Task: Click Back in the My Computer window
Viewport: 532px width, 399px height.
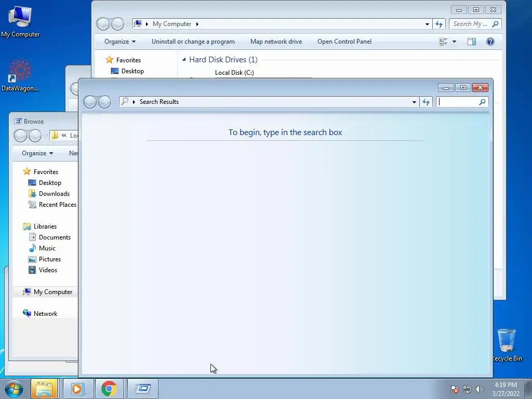Action: [x=103, y=24]
